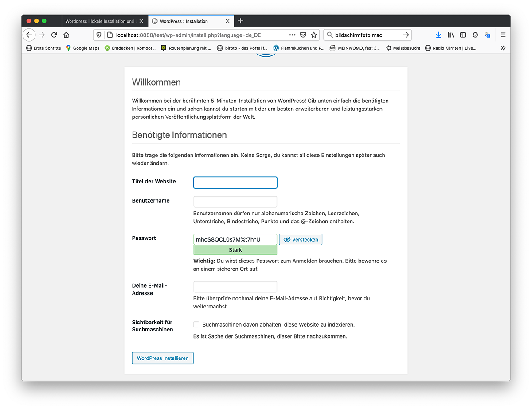Enable discouraging search engines from indexing
The image size is (532, 409).
pyautogui.click(x=196, y=324)
